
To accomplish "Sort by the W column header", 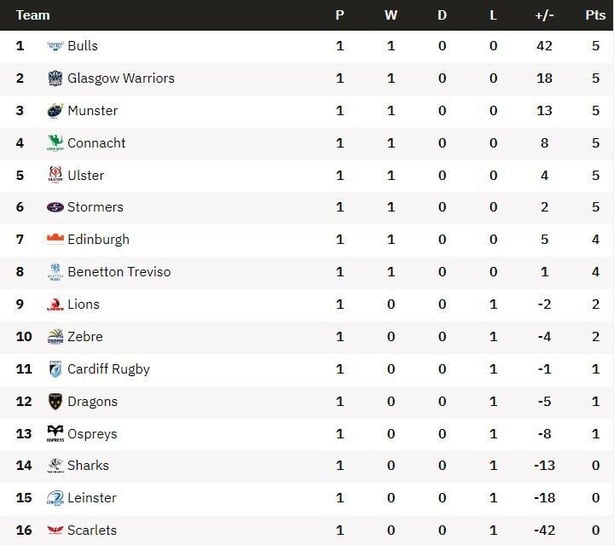I will (x=391, y=15).
